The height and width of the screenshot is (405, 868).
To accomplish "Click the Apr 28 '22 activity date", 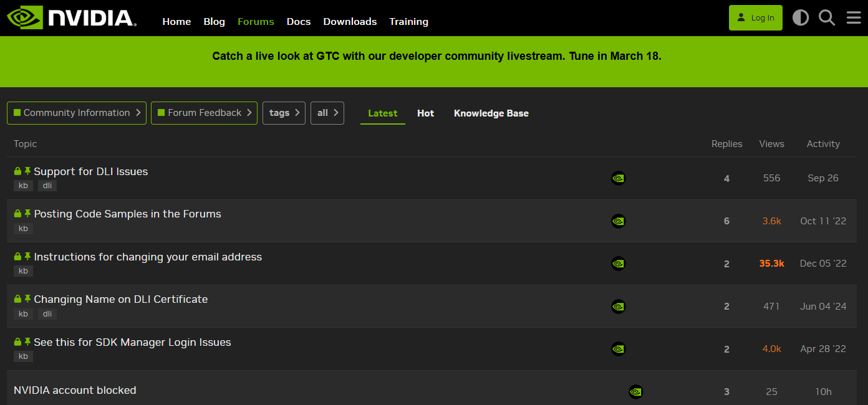I will pyautogui.click(x=823, y=349).
